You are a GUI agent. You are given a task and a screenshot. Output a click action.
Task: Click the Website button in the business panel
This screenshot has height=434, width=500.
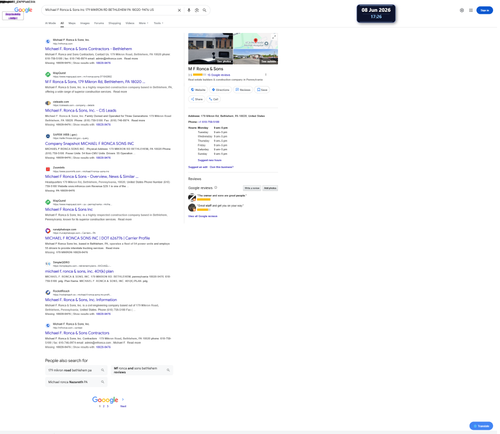[x=198, y=90]
